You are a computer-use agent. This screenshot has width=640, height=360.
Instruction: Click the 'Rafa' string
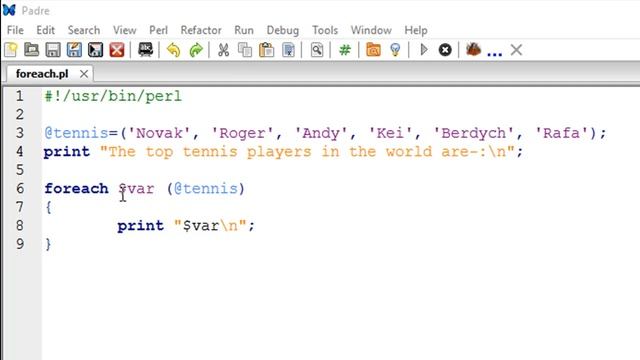pyautogui.click(x=561, y=133)
